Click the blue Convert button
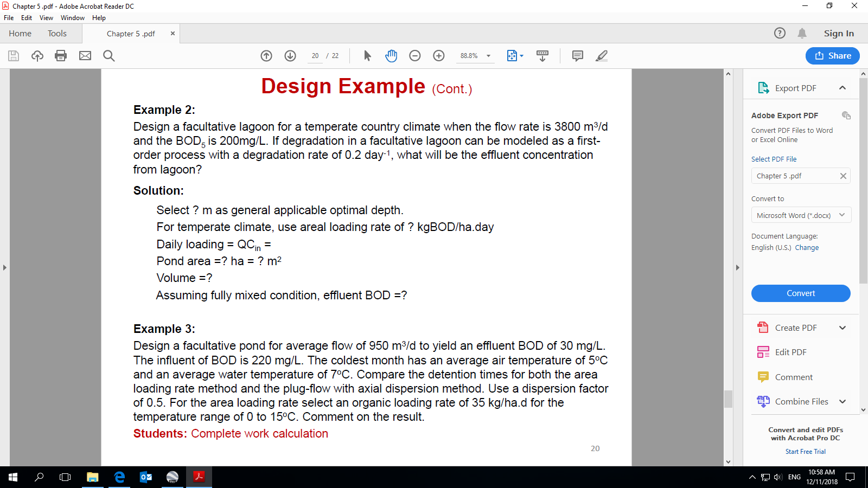Screen dimensions: 868x488 [x=801, y=293]
